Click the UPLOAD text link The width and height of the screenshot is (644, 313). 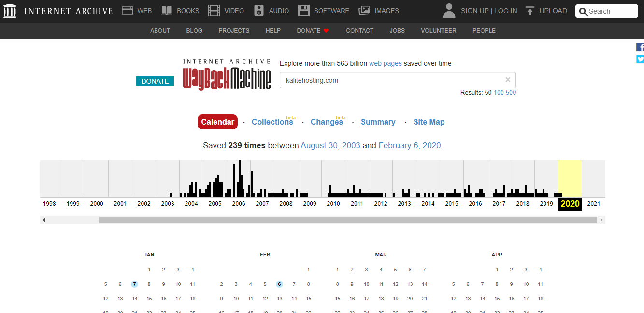[x=553, y=11]
